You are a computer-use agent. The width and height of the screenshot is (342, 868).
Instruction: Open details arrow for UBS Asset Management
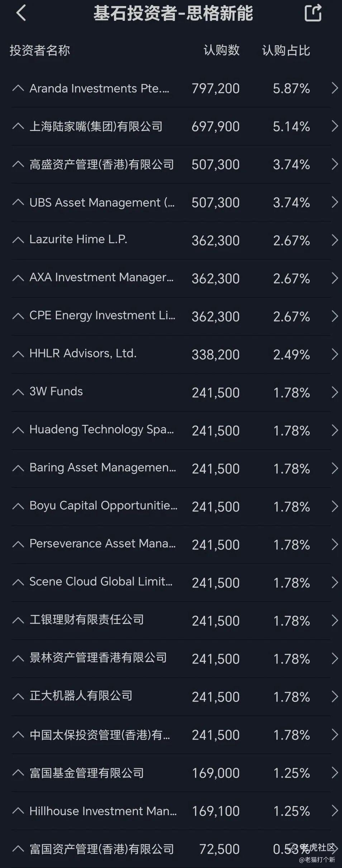click(x=334, y=202)
